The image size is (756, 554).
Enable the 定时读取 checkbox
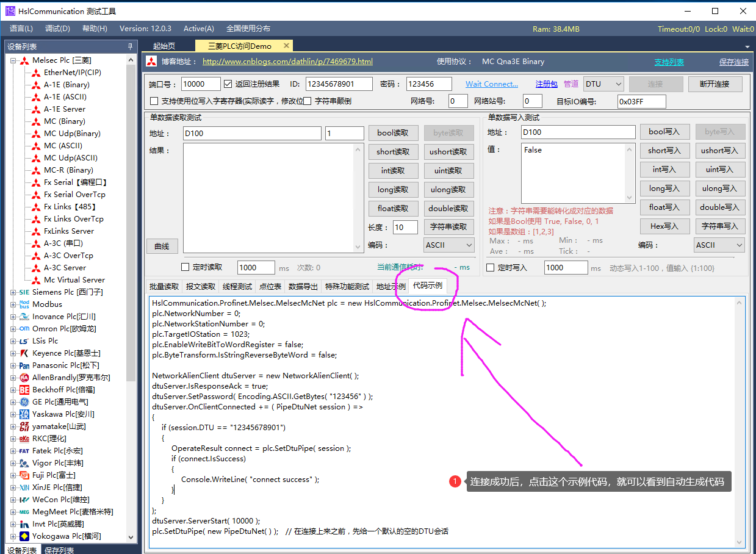[185, 267]
